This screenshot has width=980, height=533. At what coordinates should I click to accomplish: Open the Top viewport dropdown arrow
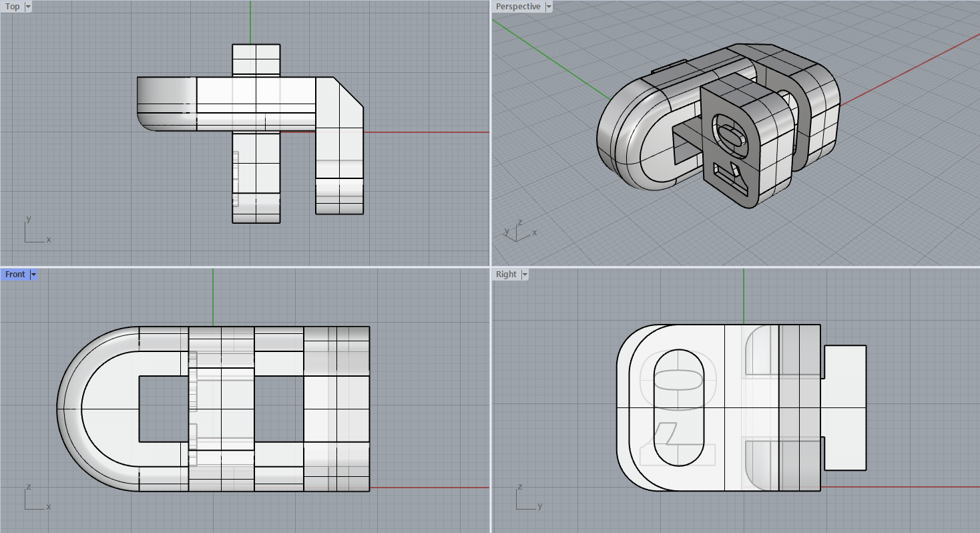point(28,7)
